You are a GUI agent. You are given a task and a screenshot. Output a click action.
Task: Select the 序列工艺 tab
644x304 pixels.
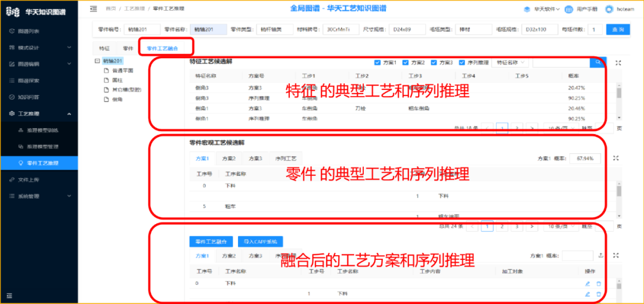click(286, 158)
